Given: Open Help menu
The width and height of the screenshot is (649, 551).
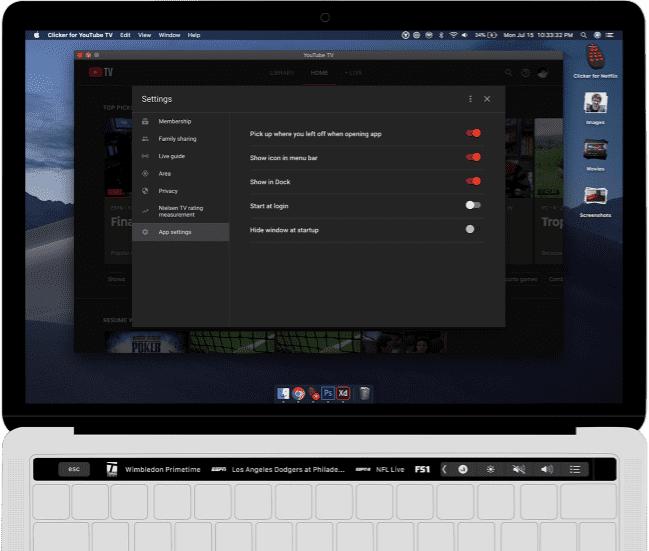Looking at the screenshot, I should click(x=194, y=35).
